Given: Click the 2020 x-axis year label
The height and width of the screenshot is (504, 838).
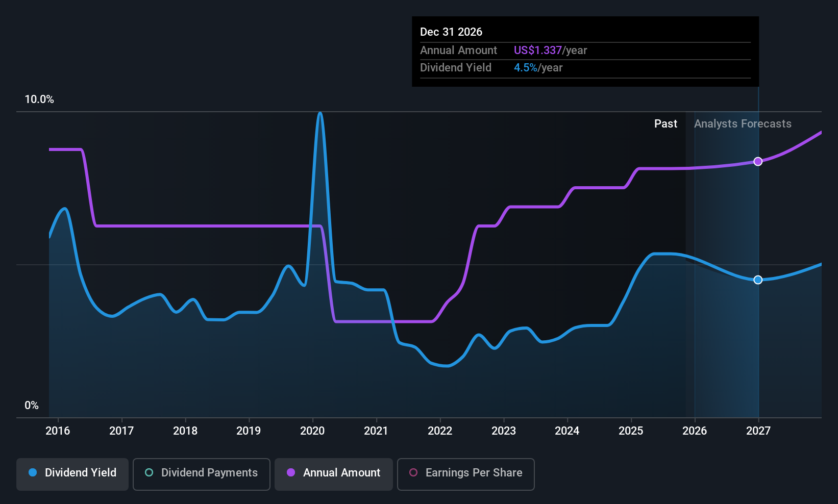Looking at the screenshot, I should coord(312,431).
